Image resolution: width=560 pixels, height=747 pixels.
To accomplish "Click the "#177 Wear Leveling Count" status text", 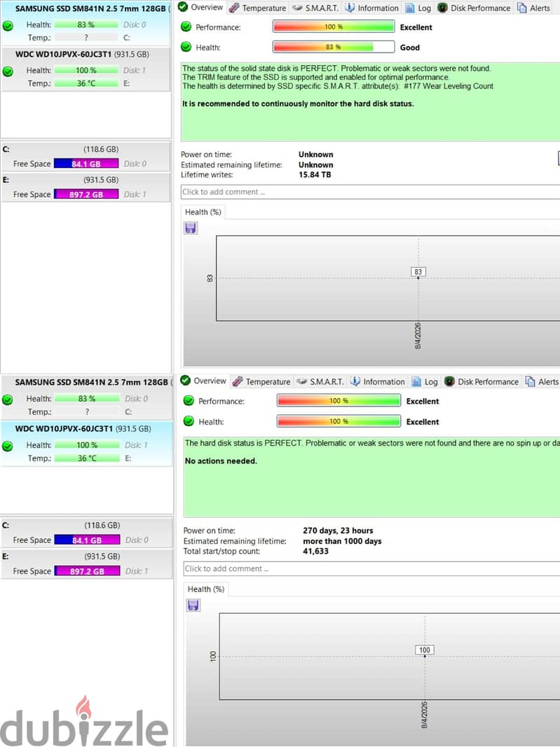I will click(x=449, y=86).
